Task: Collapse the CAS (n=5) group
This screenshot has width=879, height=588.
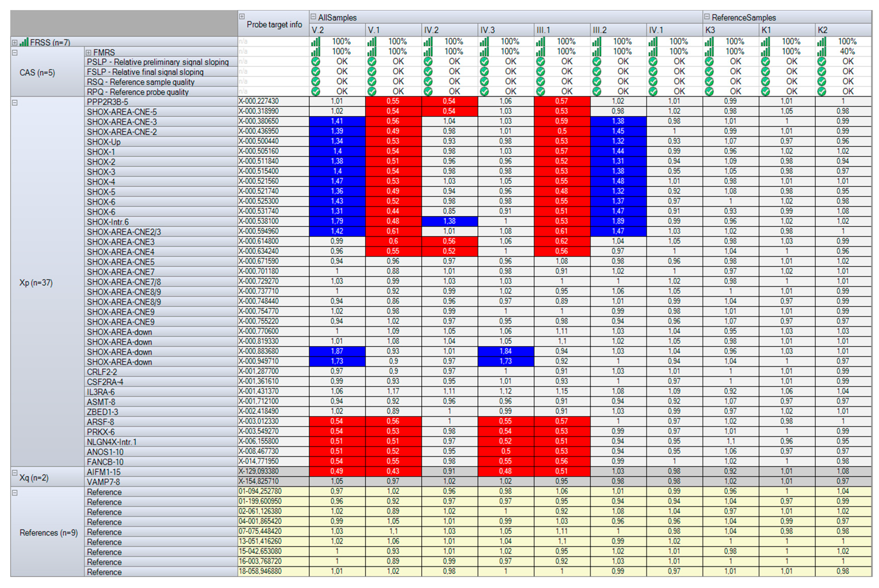Action: 15,52
